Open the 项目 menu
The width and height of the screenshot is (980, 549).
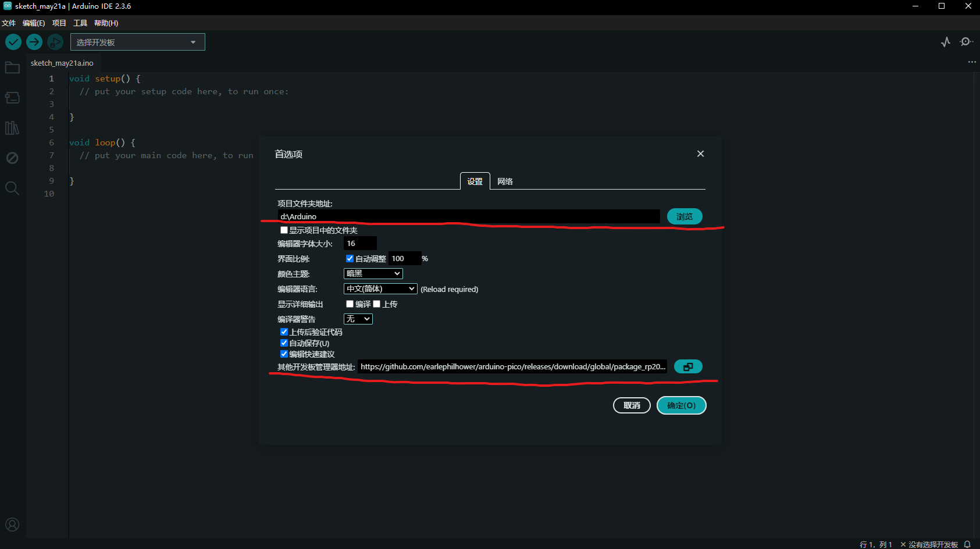(59, 23)
